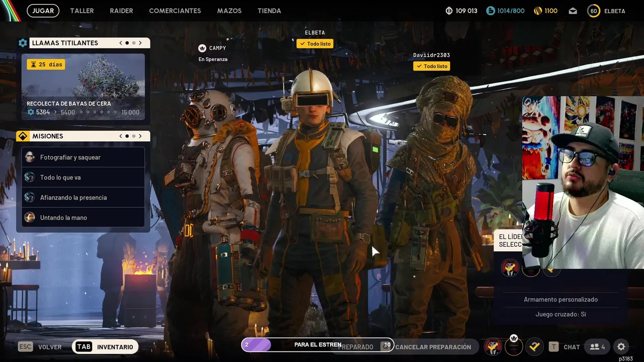
Task: Click the blue 1014/800 currency icon
Action: 491,11
